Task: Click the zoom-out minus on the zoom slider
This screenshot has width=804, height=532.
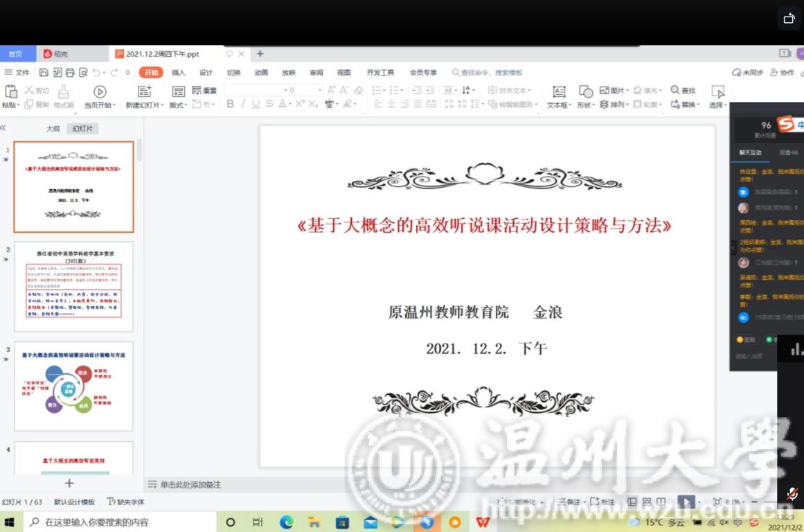Action: pos(754,502)
